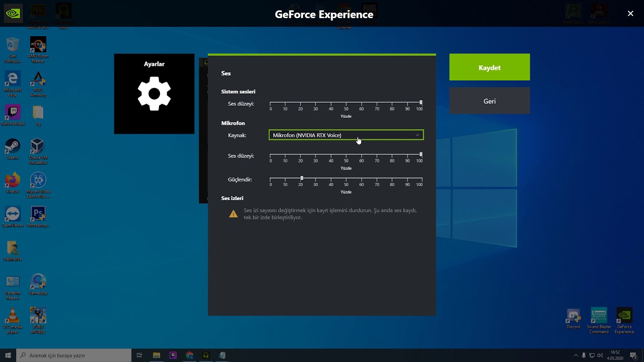Open VLC media player desktop icon
This screenshot has height=362, width=644.
[13, 321]
